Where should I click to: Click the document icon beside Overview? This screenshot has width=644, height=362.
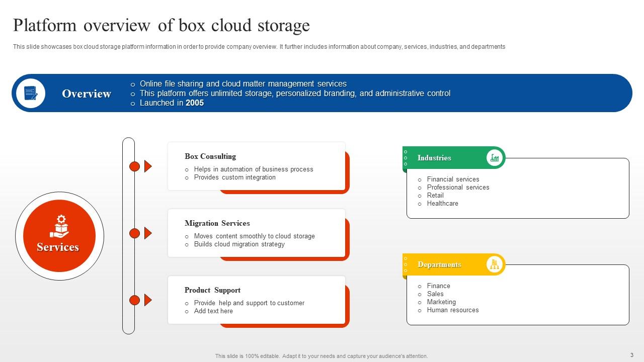point(31,93)
